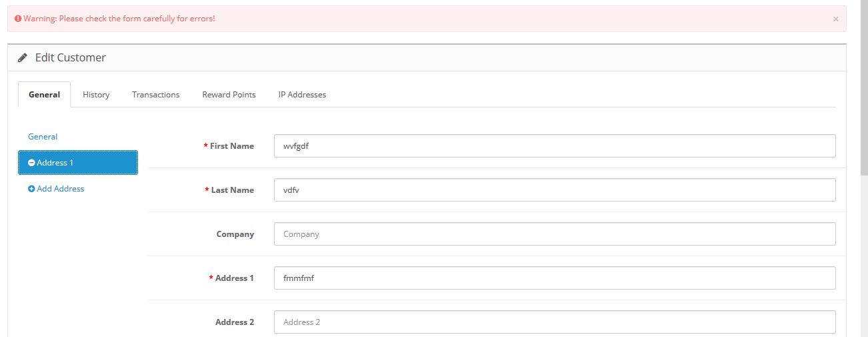Click the warning message text in the alert

119,19
